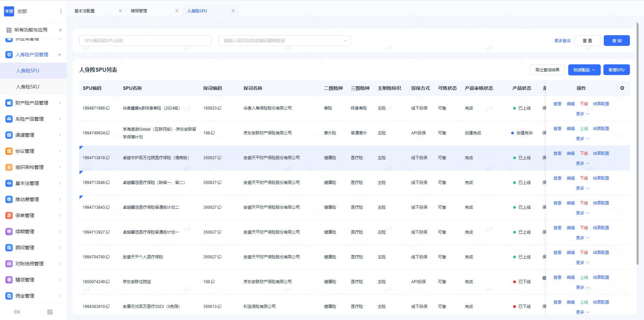Copy insurer code 150023 via copy icon
This screenshot has width=644, height=320.
pos(219,108)
